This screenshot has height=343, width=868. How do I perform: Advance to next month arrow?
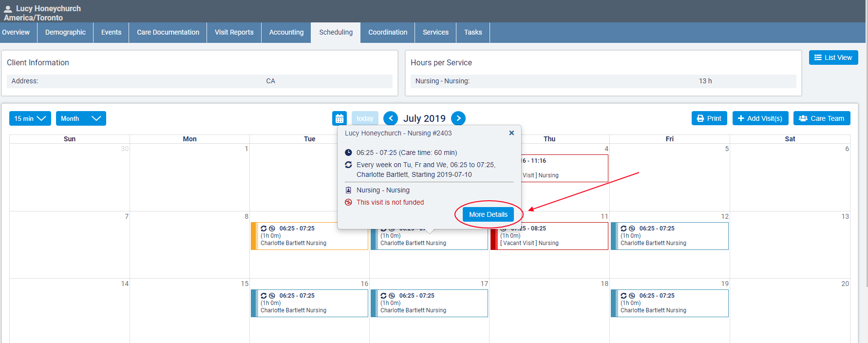click(x=458, y=118)
